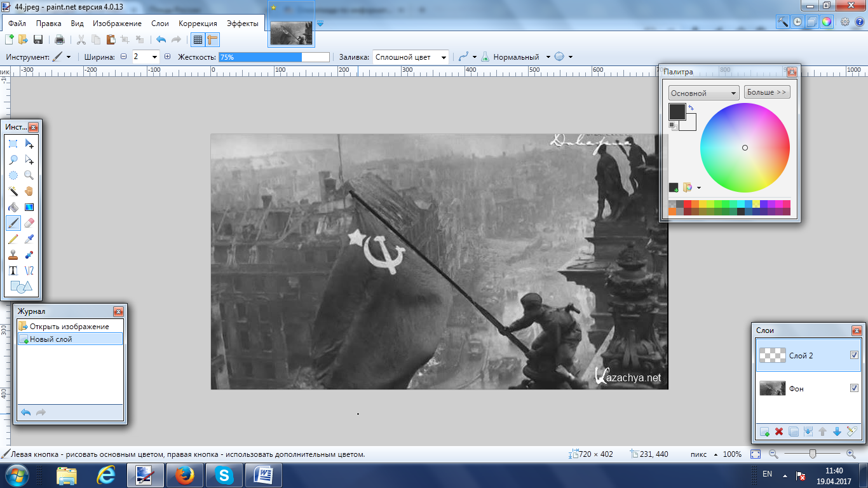This screenshot has width=868, height=488.
Task: Click the Save diskette icon
Action: tap(38, 39)
